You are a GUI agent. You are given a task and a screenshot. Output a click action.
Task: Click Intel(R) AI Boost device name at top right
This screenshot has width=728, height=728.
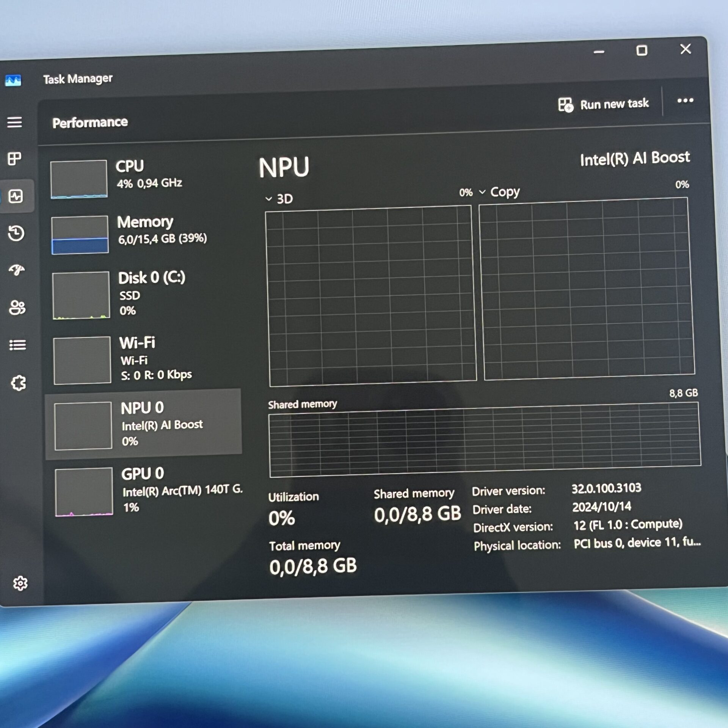click(635, 158)
